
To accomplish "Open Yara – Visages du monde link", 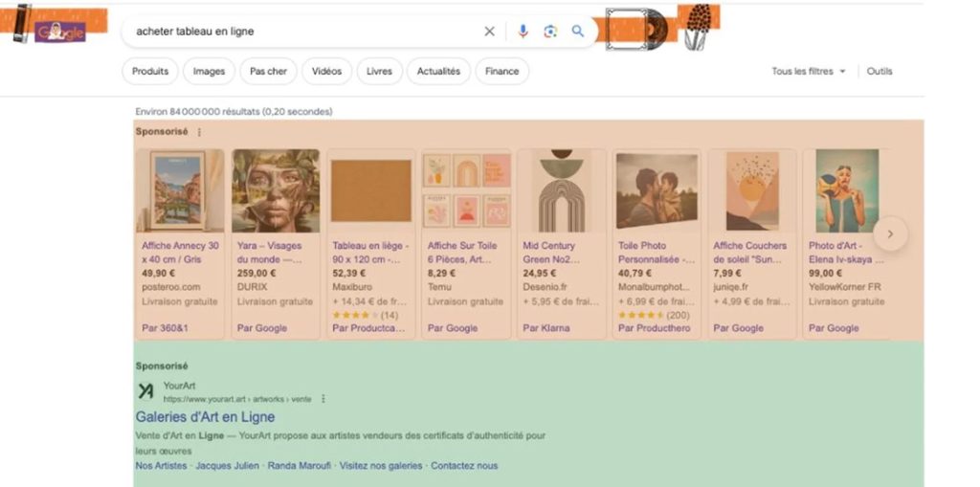I will [x=269, y=253].
